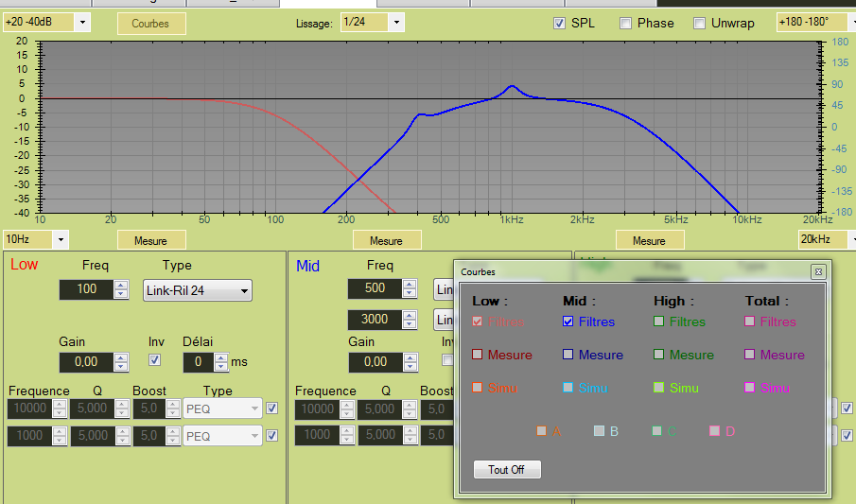Toggle the Unwrap checkbox
The height and width of the screenshot is (504, 856).
point(700,23)
